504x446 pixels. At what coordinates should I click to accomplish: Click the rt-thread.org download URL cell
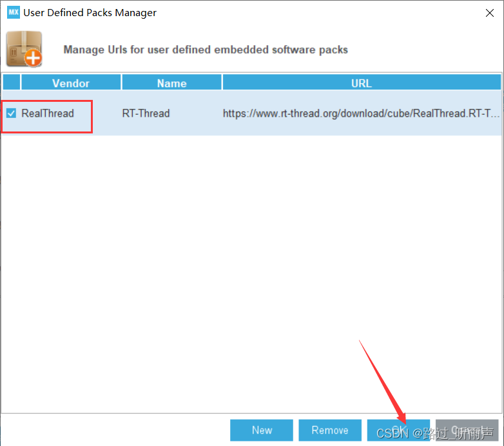362,113
